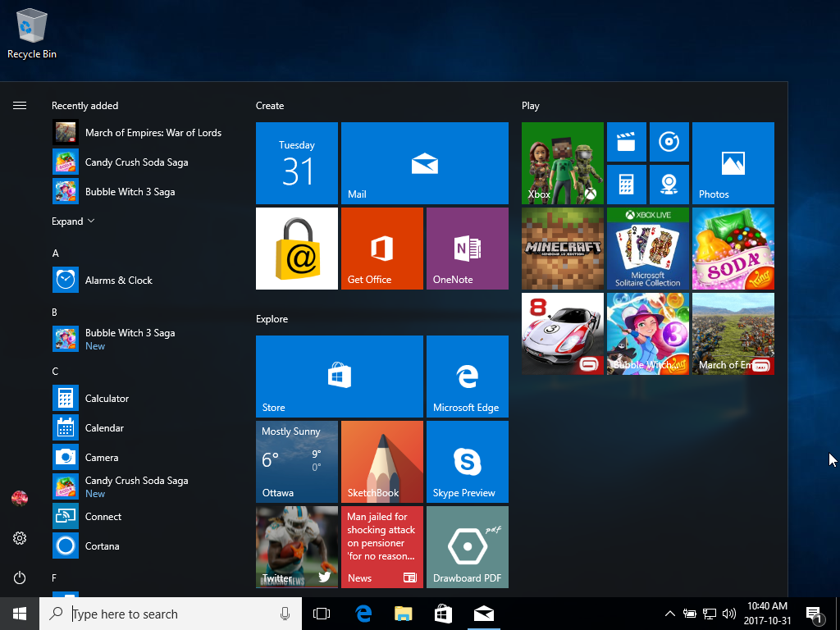Open Settings gear in Start menu
Viewport: 840px width, 630px height.
point(20,538)
